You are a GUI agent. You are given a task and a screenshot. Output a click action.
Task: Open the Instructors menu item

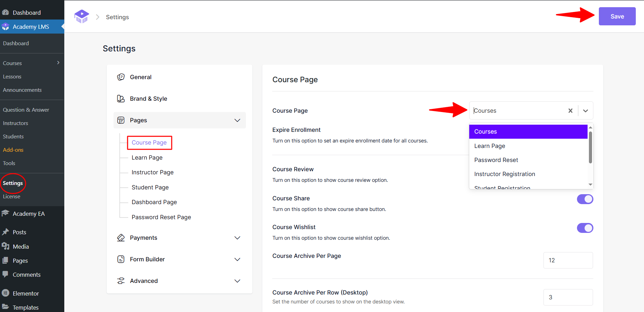pyautogui.click(x=15, y=123)
